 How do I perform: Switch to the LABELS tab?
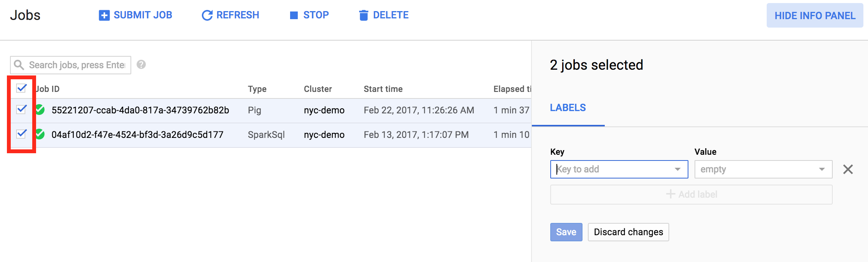pyautogui.click(x=568, y=108)
